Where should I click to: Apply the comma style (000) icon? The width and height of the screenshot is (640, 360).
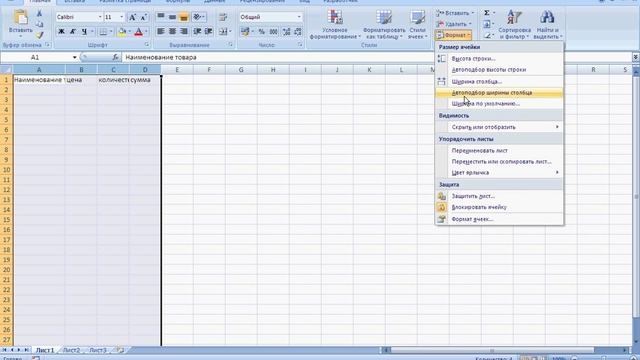click(x=273, y=31)
